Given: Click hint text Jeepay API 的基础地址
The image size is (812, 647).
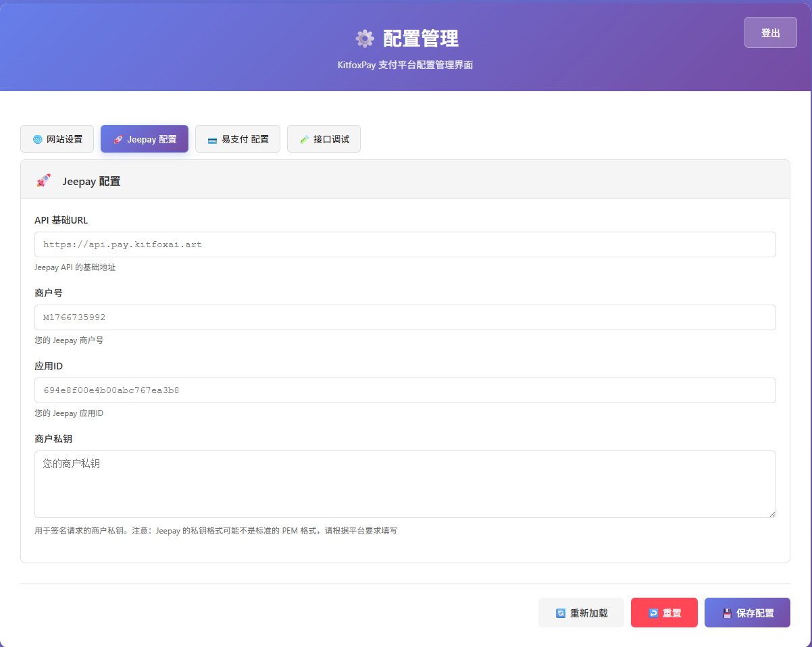Looking at the screenshot, I should point(75,267).
